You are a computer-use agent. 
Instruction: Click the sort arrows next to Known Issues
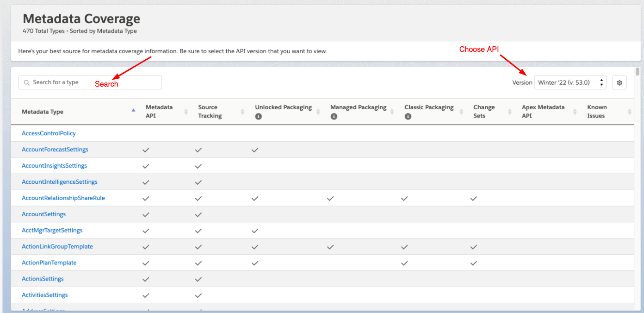[629, 111]
